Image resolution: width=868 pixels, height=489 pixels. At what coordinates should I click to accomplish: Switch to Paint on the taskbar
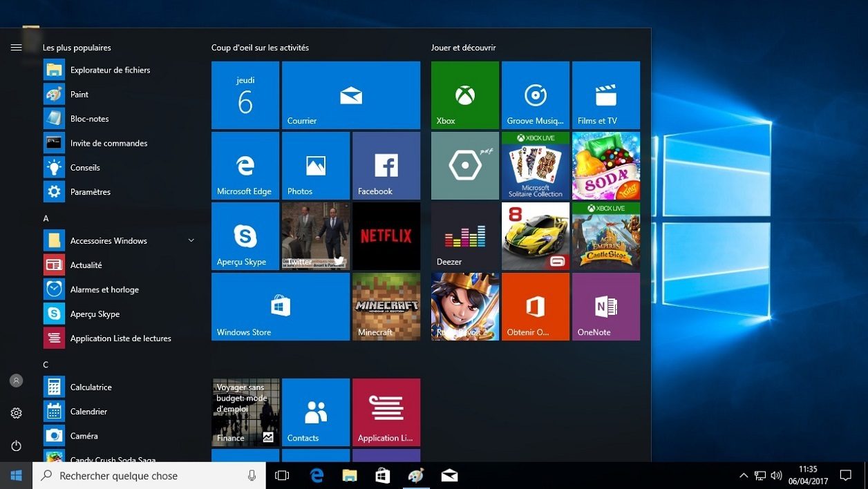[416, 476]
